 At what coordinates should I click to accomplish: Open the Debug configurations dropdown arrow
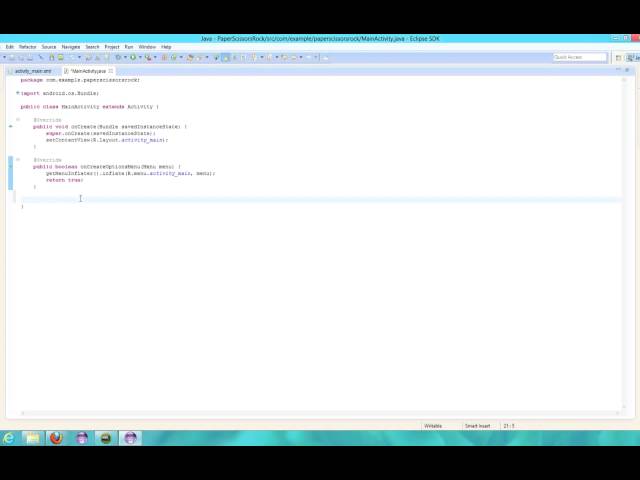[x=125, y=58]
